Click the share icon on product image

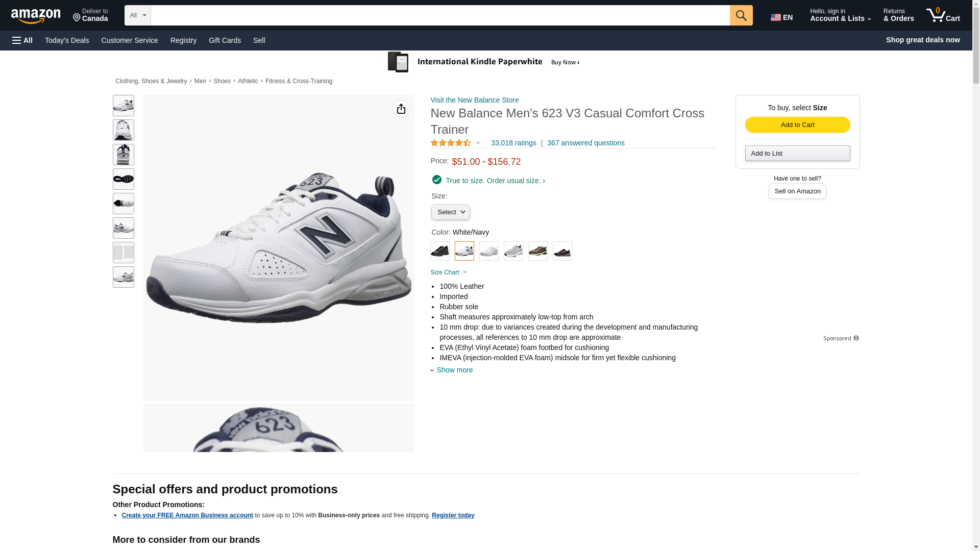(x=401, y=109)
